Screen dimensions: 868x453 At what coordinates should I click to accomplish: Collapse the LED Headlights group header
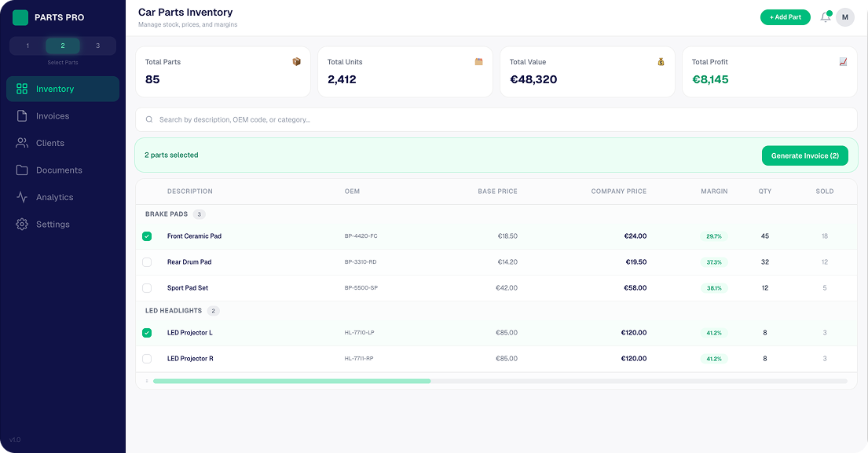coord(496,311)
